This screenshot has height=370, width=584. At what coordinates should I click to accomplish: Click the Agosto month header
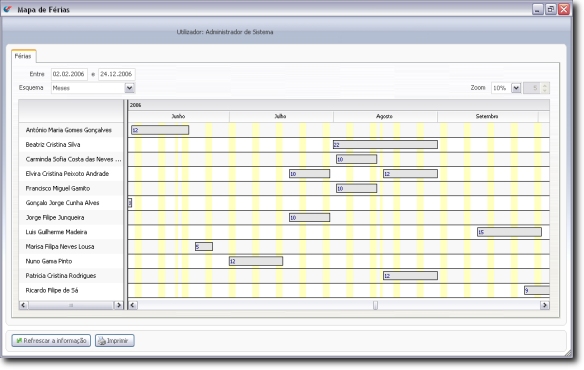(x=385, y=116)
